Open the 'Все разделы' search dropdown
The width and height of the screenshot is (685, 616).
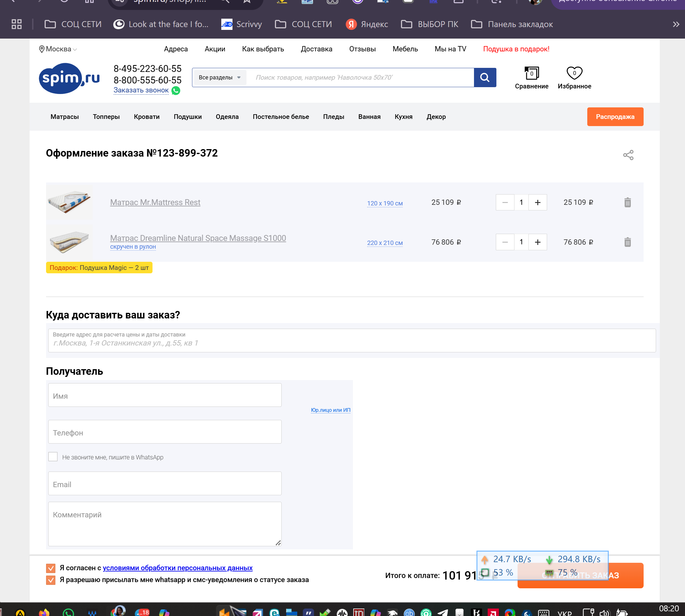[x=219, y=78]
